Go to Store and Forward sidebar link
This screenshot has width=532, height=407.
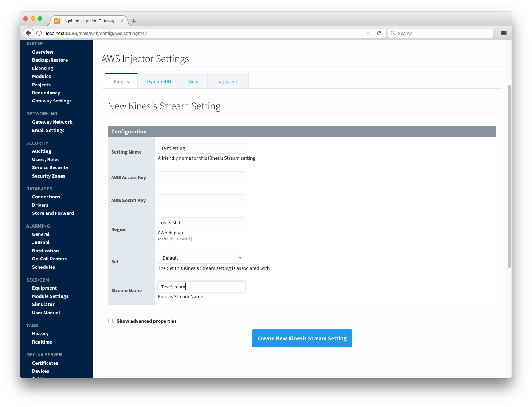[x=53, y=213]
